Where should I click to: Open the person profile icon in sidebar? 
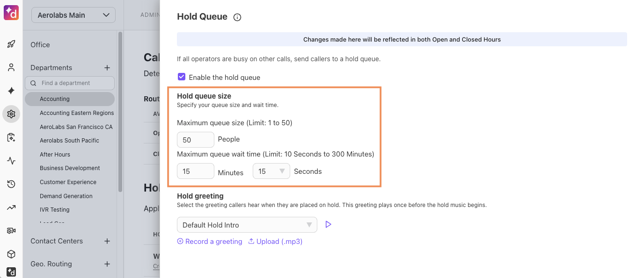pyautogui.click(x=11, y=67)
